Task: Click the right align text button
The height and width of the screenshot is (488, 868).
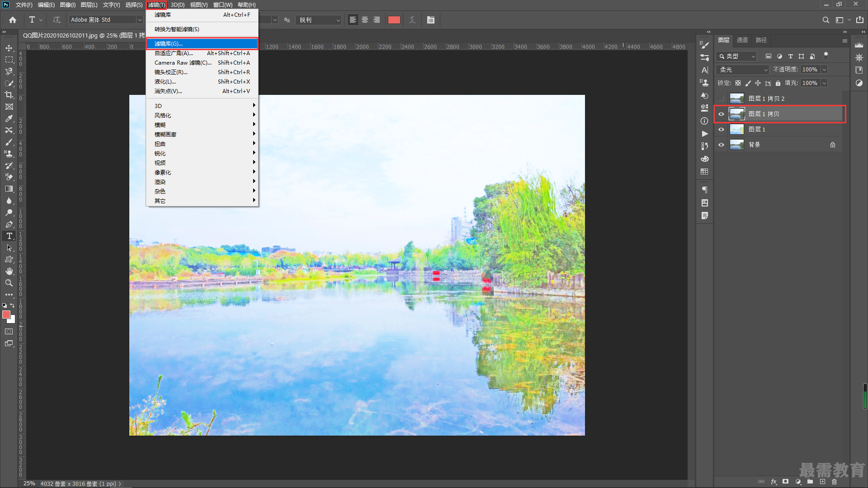Action: point(377,20)
